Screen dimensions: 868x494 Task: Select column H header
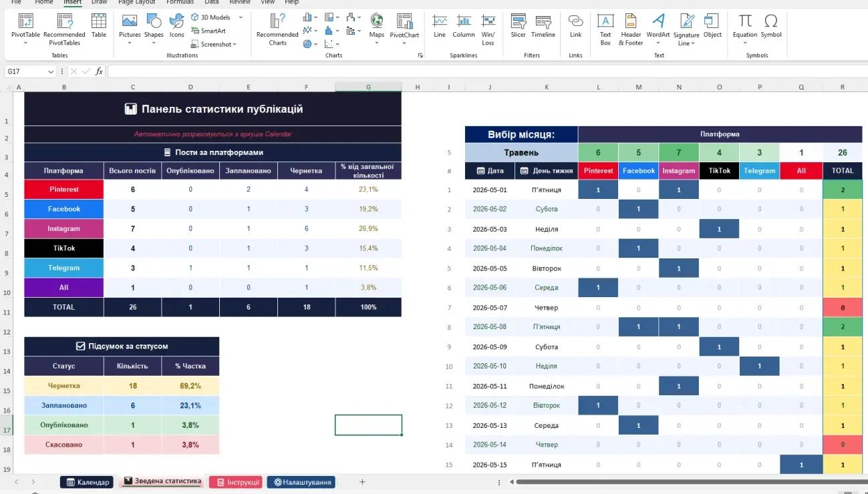pyautogui.click(x=417, y=87)
